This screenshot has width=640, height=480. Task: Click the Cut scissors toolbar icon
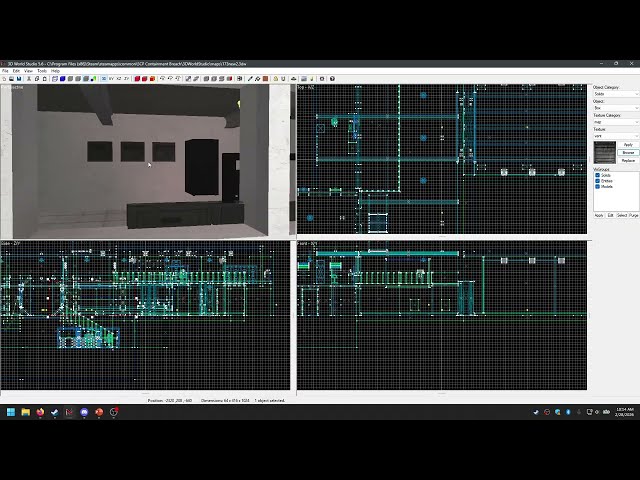point(29,78)
